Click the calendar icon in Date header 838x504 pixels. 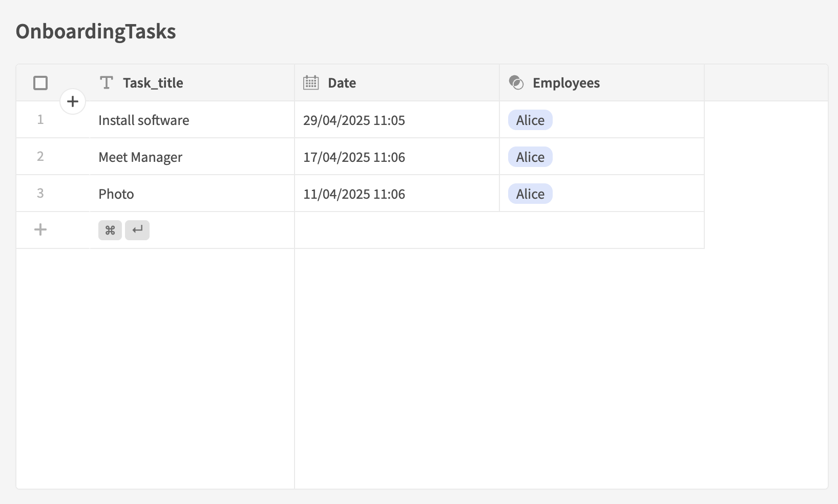311,83
